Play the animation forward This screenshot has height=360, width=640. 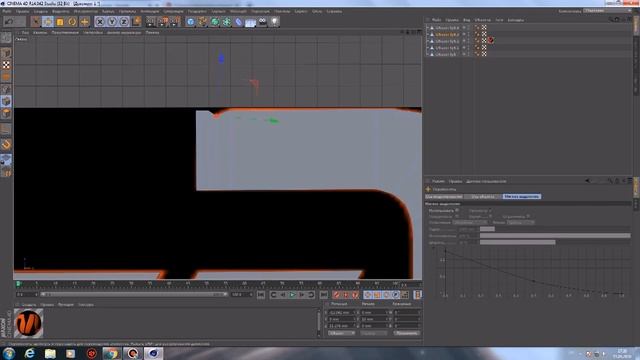[292, 294]
